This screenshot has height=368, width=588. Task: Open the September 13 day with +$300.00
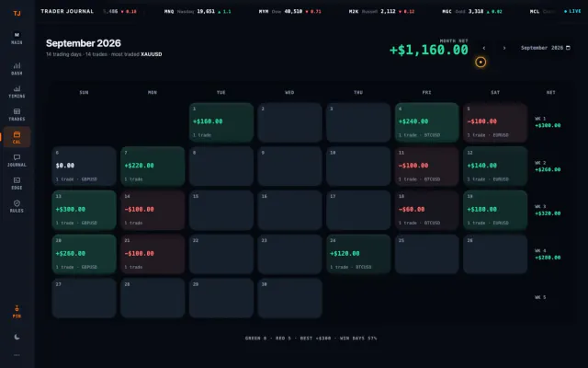[x=84, y=211]
